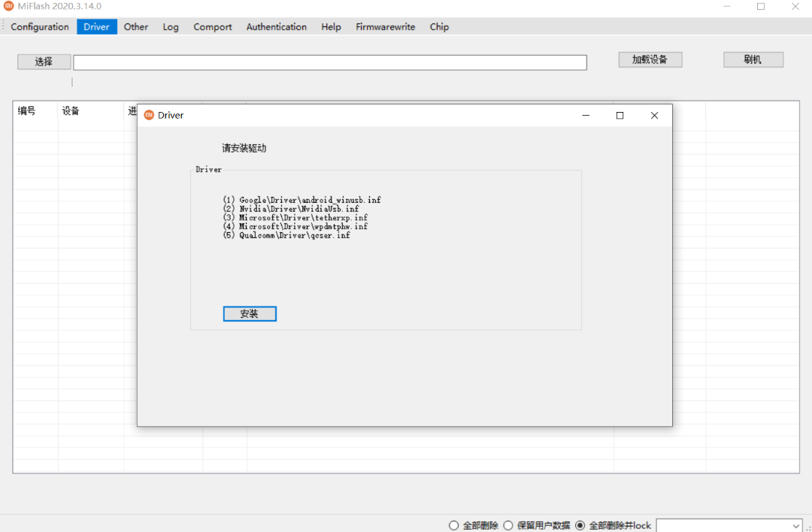Close the Driver dialog window
812x532 pixels.
pos(654,115)
